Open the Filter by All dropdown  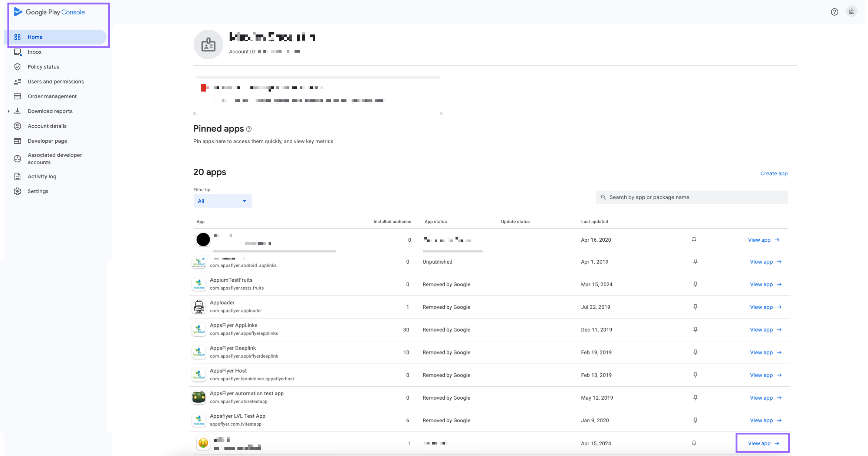(x=223, y=201)
